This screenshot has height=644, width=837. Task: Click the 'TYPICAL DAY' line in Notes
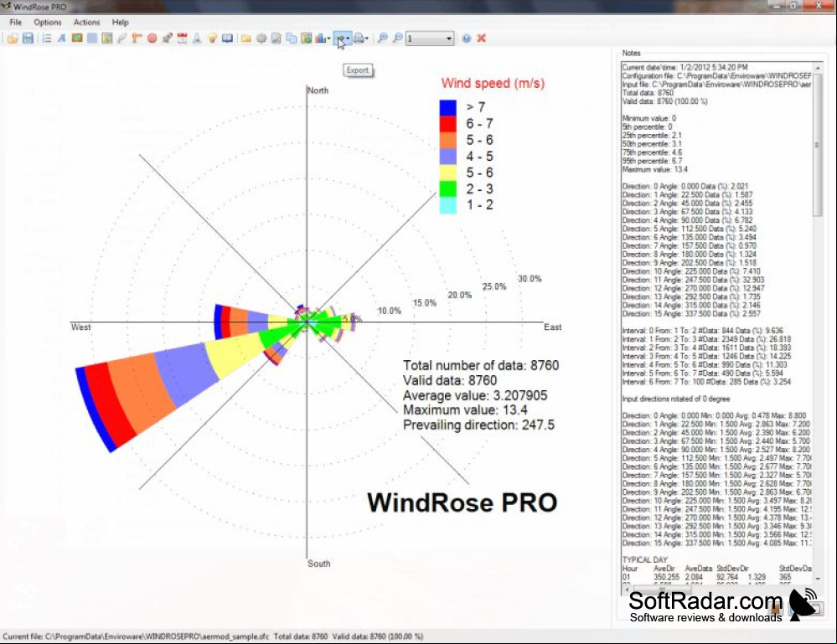[645, 559]
